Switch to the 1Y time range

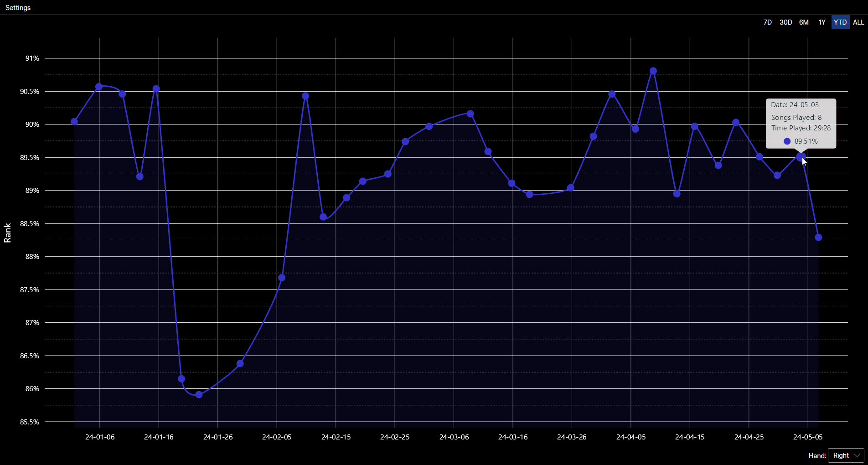tap(822, 22)
